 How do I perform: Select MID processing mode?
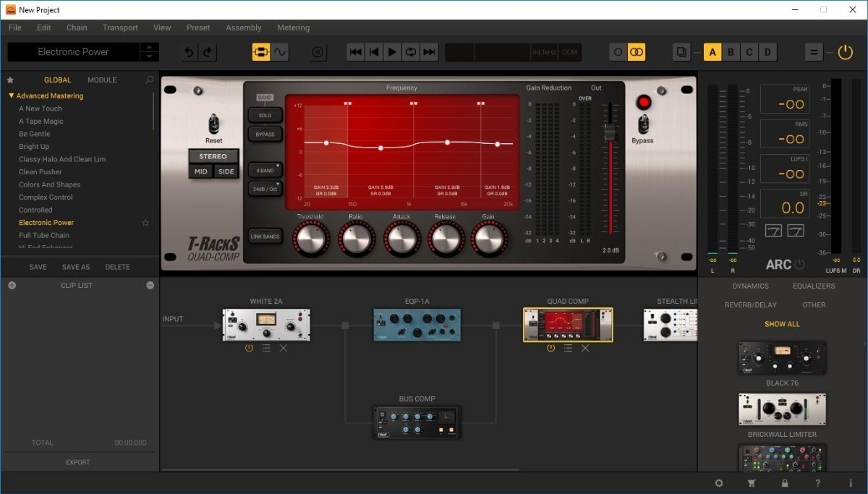click(200, 172)
